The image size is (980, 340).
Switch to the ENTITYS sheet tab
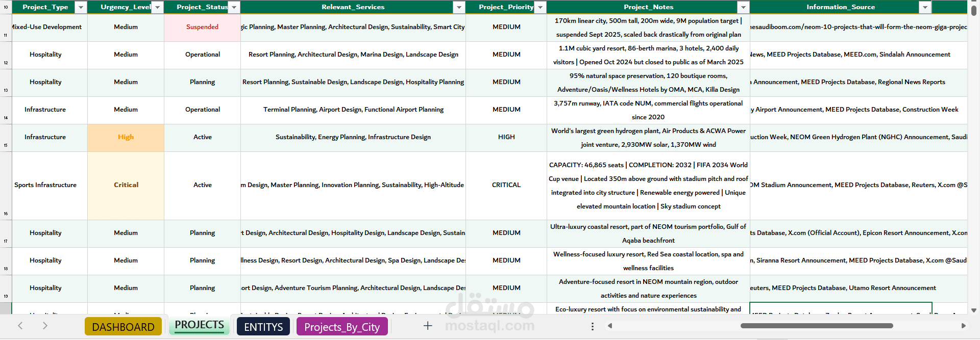(x=263, y=326)
